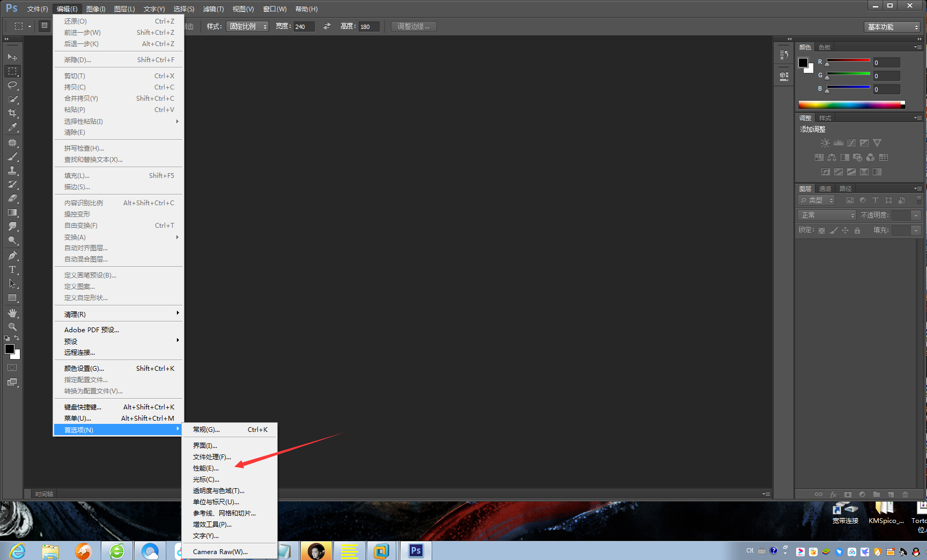Open the 性能(E) preferences entry
Viewport: 927px width, 560px height.
[205, 468]
